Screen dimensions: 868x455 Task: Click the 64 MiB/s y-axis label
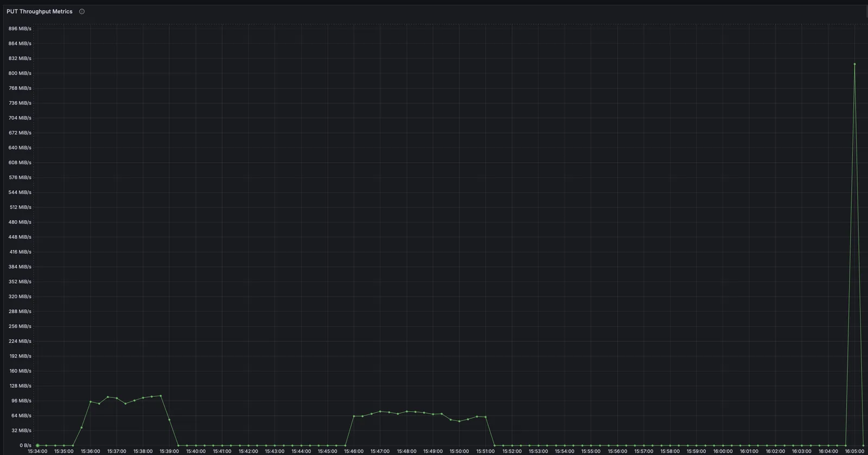pyautogui.click(x=22, y=415)
